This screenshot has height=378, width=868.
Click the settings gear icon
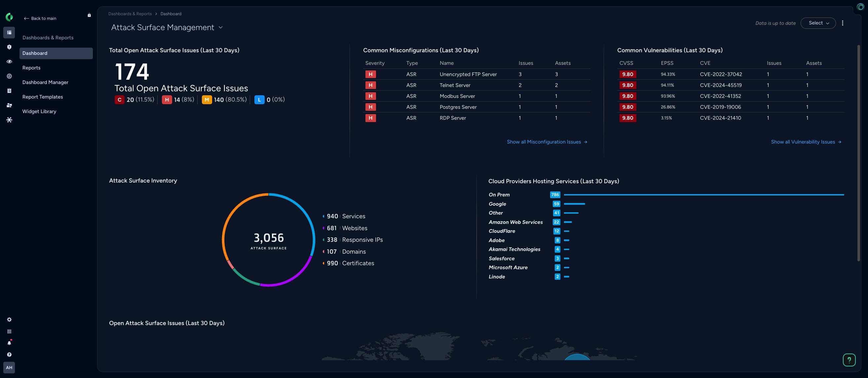(x=9, y=319)
